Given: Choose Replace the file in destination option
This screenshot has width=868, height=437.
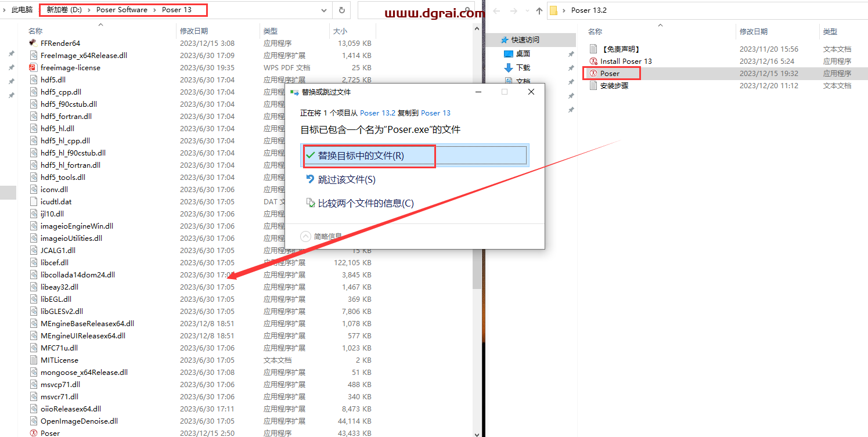Looking at the screenshot, I should [415, 156].
